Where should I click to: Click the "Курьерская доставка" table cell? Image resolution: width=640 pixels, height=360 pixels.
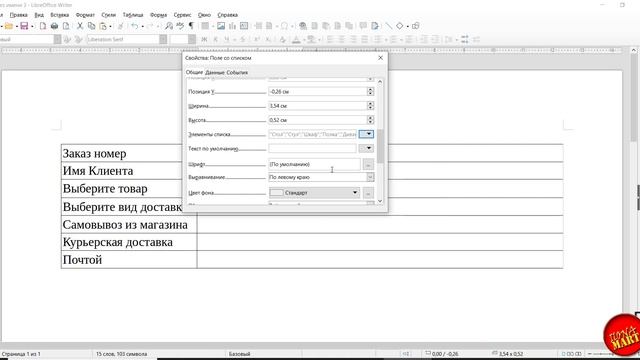(129, 242)
